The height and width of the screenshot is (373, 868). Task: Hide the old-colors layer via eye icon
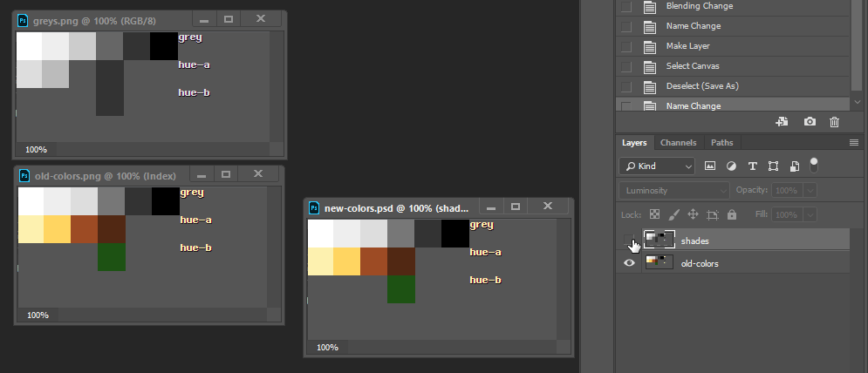(x=629, y=263)
